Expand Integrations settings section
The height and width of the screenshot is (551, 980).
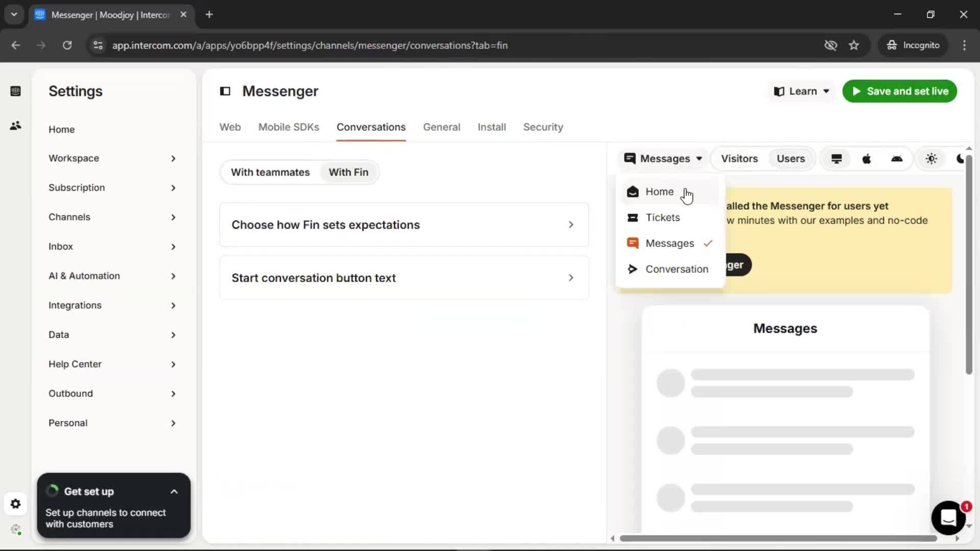coord(113,306)
